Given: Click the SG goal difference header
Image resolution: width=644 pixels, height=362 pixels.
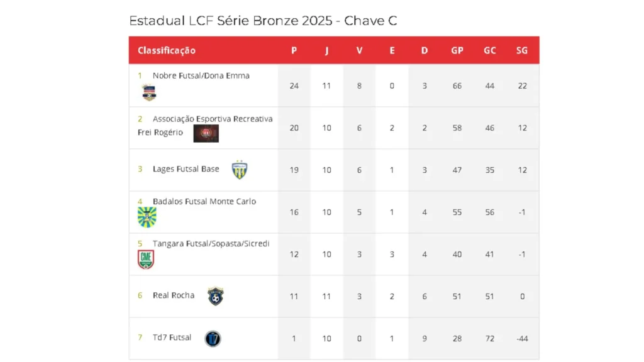Looking at the screenshot, I should click(522, 50).
